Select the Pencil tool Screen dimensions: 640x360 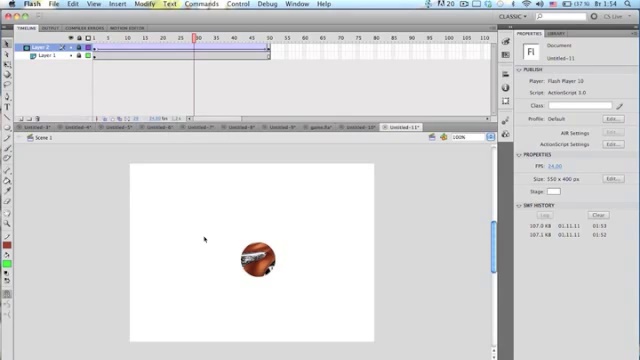pyautogui.click(x=7, y=138)
